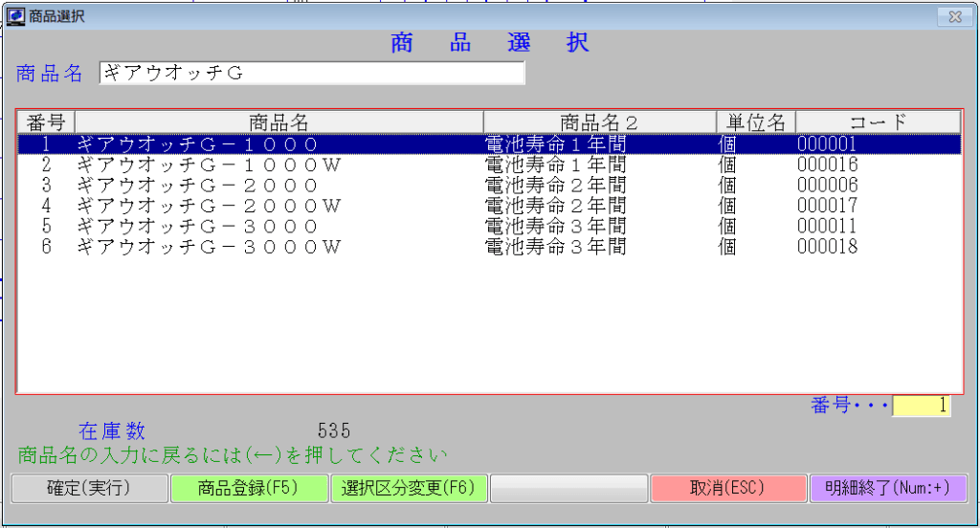The width and height of the screenshot is (980, 528).
Task: Click the blue 商品名 field label
Action: point(50,73)
